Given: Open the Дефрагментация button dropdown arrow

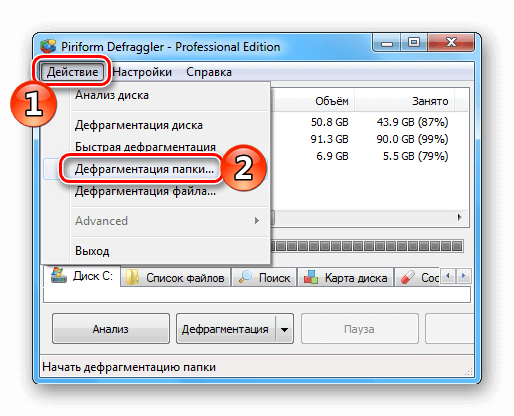Looking at the screenshot, I should click(x=284, y=330).
